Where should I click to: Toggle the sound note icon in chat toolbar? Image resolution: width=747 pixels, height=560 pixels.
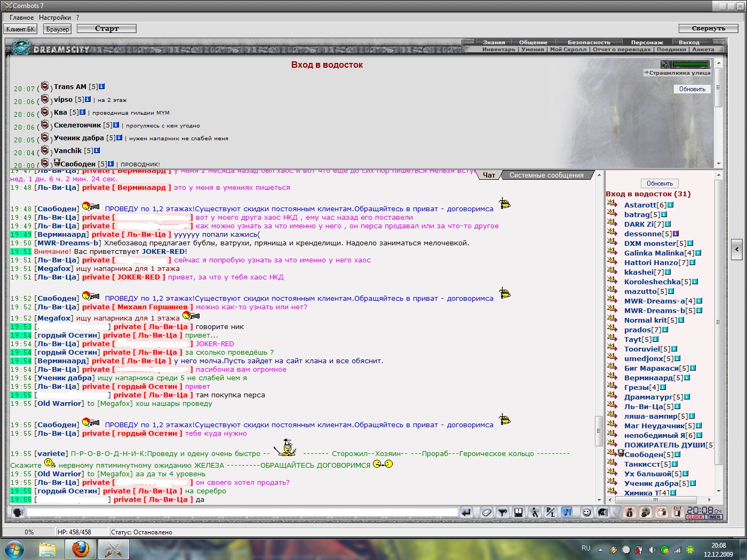(567, 513)
